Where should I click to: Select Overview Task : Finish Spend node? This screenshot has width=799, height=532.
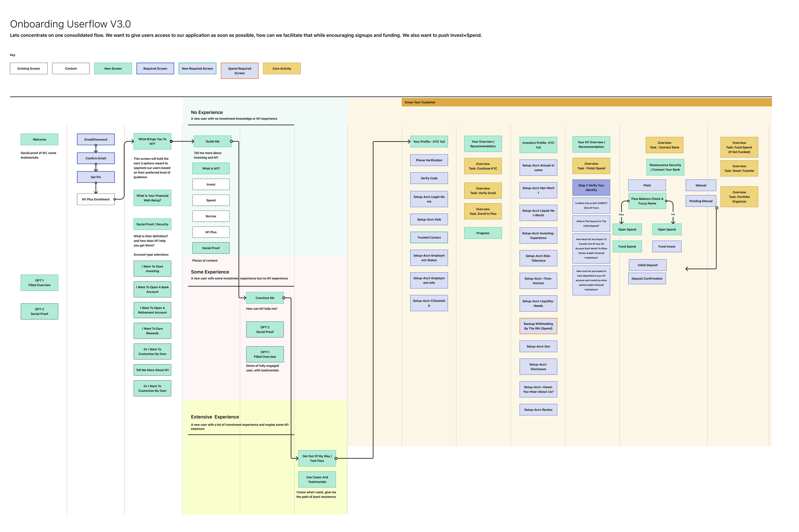(x=591, y=166)
